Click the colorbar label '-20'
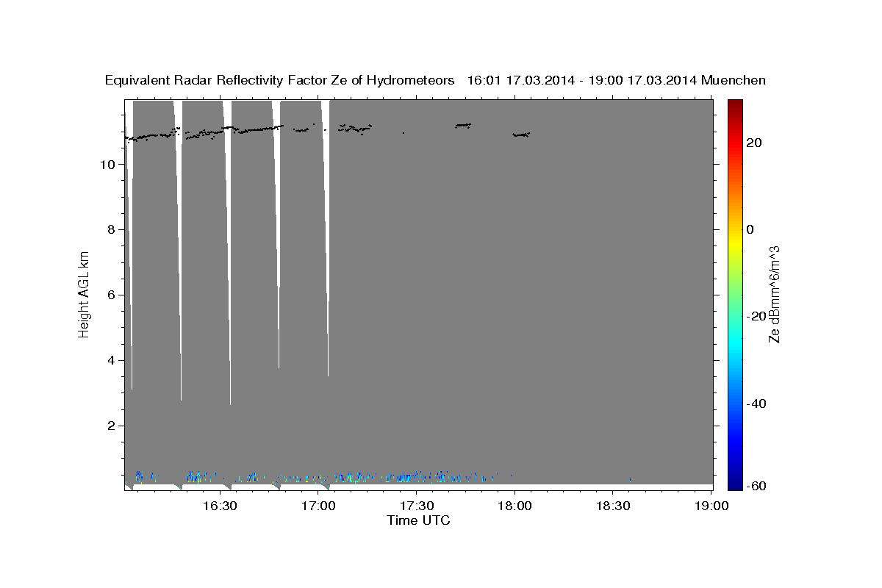This screenshot has height=588, width=882. click(756, 316)
